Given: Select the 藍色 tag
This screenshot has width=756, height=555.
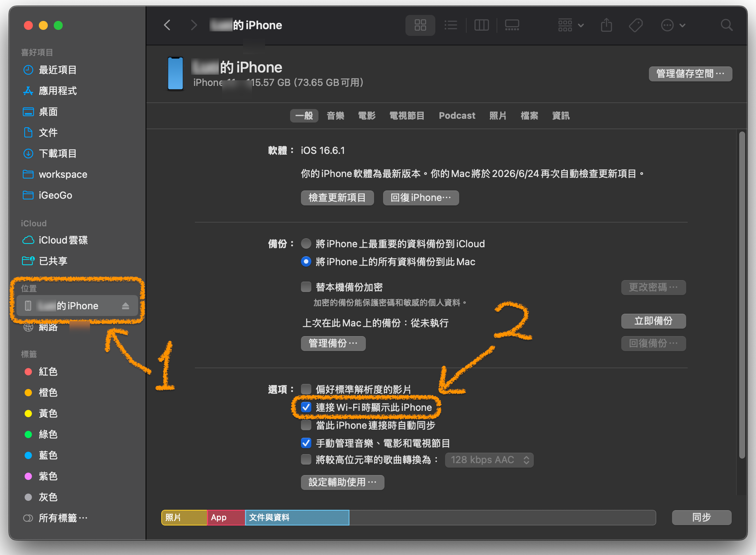Looking at the screenshot, I should (48, 455).
